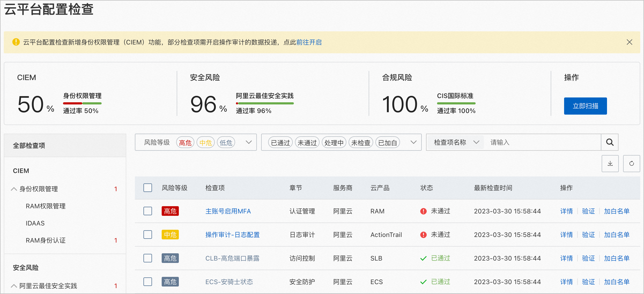
Task: Click the 高危 badge on ECS-安骑士状态 row
Action: [170, 282]
